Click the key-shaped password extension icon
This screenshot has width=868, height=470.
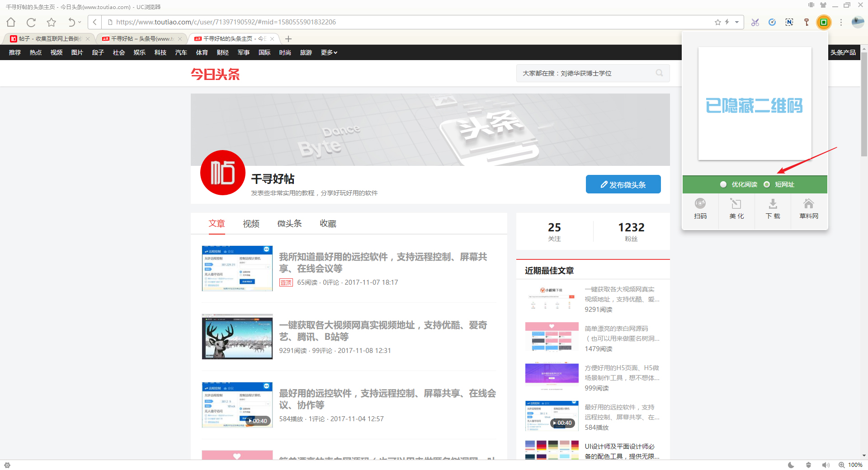pyautogui.click(x=807, y=22)
